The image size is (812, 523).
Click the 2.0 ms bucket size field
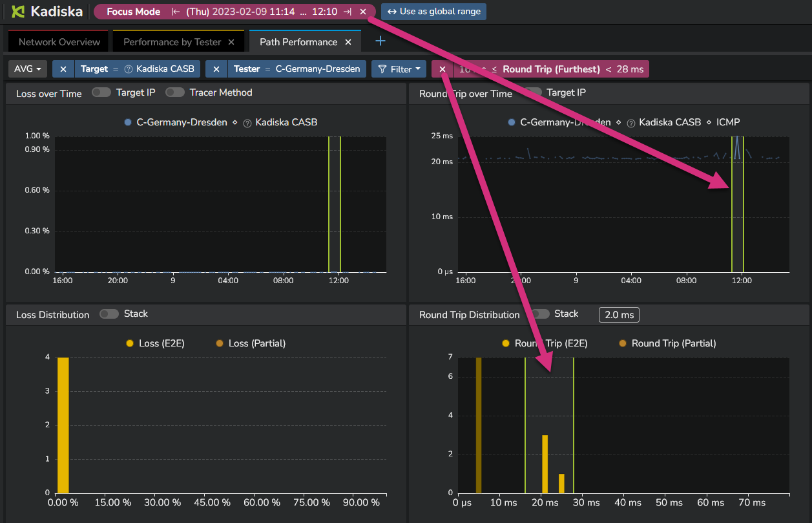(619, 315)
